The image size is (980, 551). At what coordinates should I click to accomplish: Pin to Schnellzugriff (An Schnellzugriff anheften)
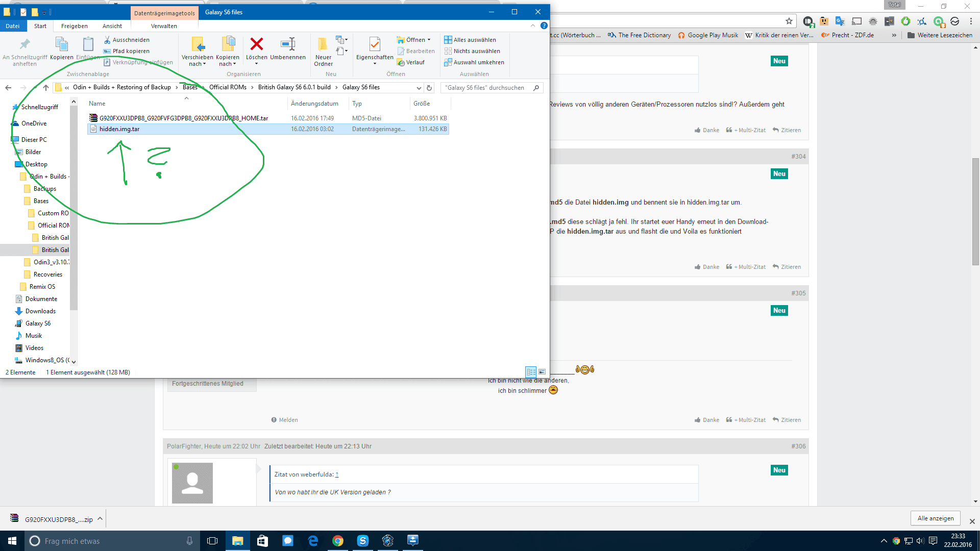(x=24, y=52)
